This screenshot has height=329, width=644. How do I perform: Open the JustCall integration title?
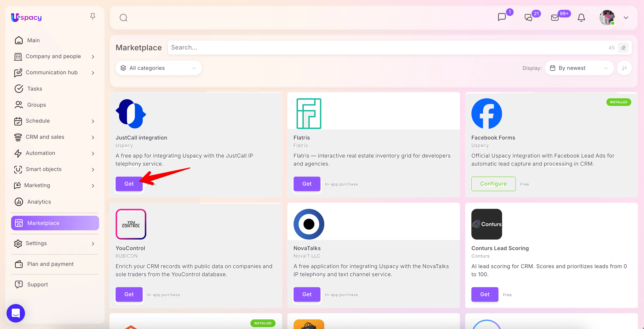coord(141,137)
